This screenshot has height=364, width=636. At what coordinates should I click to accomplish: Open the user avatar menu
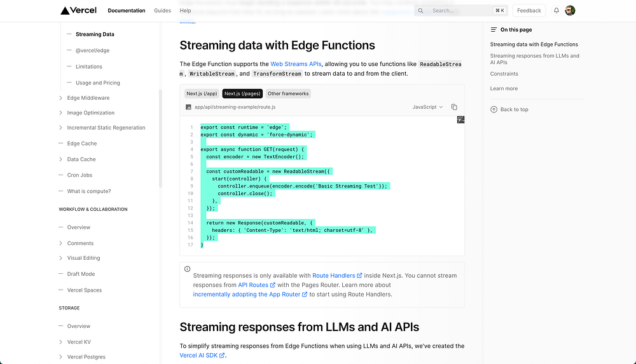pyautogui.click(x=570, y=11)
